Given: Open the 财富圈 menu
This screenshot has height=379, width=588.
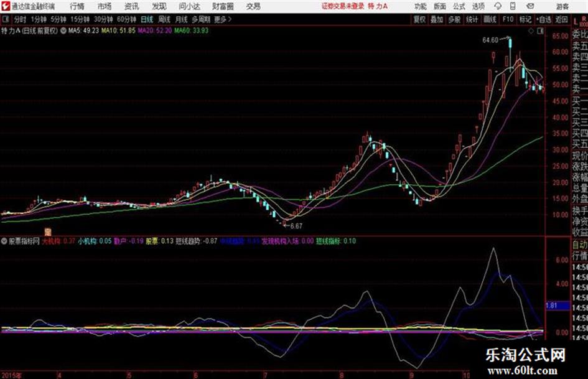Looking at the screenshot, I should tap(223, 6).
